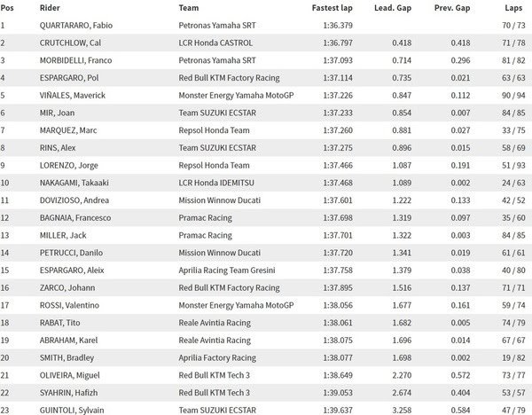Click the Lead. Gap column header

(393, 8)
